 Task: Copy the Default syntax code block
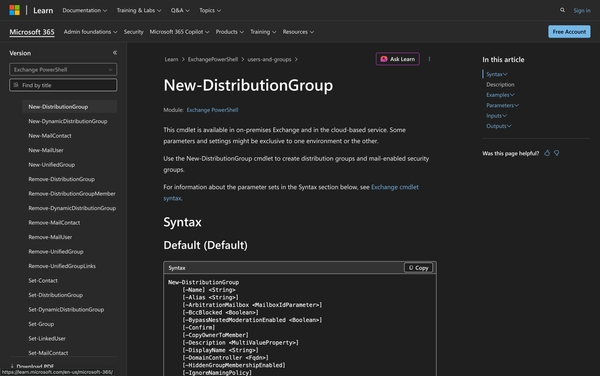point(419,268)
